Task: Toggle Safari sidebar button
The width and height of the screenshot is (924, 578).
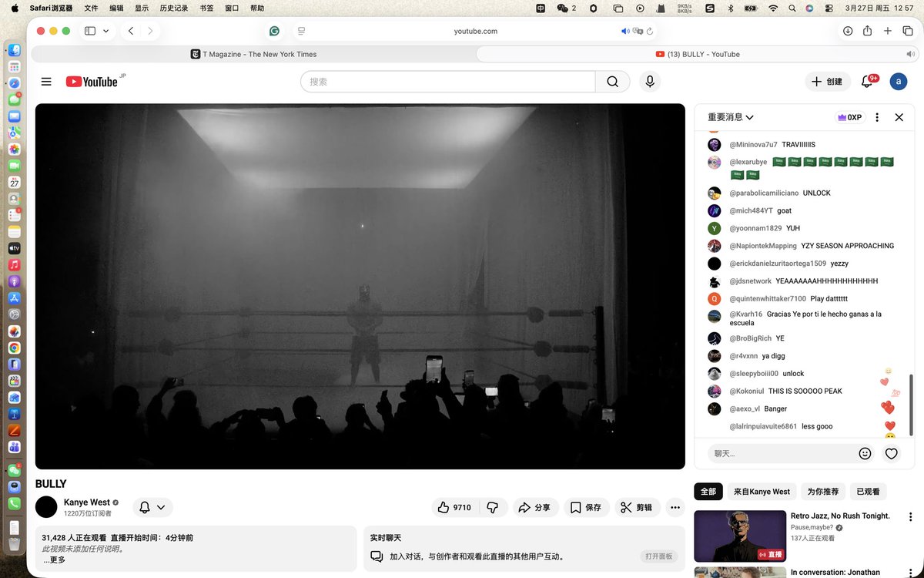Action: [90, 31]
